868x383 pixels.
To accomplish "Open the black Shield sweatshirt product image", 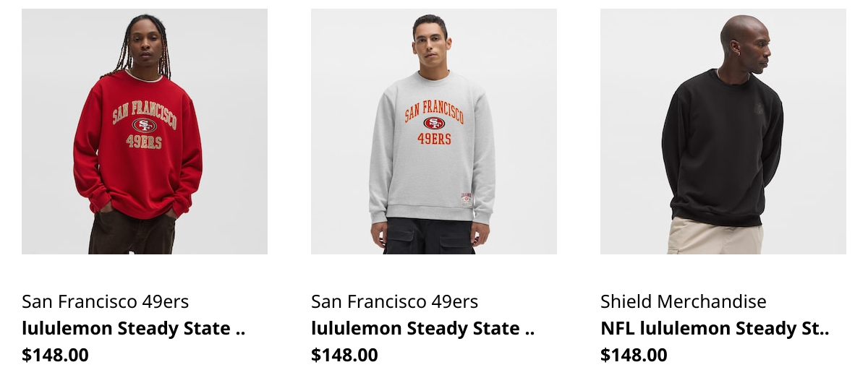I will pyautogui.click(x=723, y=132).
